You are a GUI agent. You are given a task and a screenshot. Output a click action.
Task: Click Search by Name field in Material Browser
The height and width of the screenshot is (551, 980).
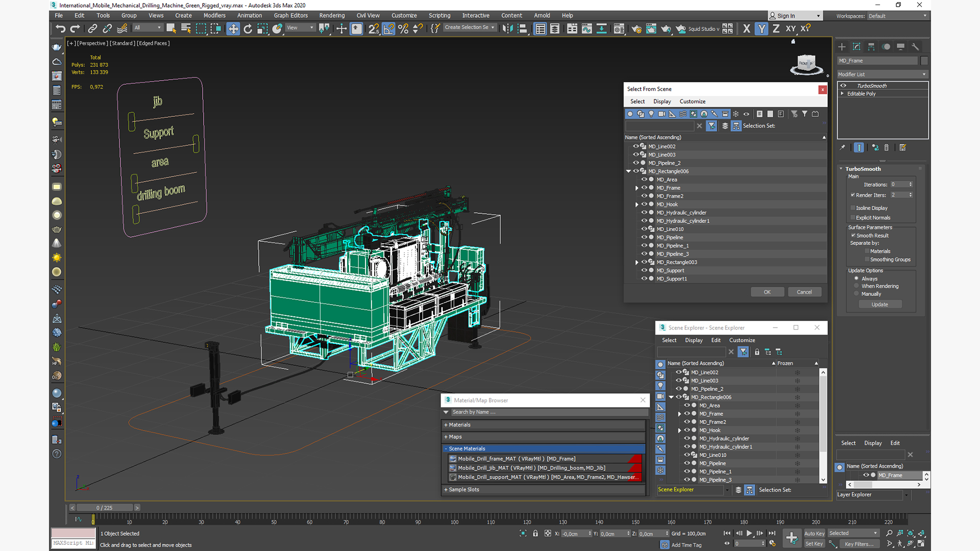(x=549, y=412)
